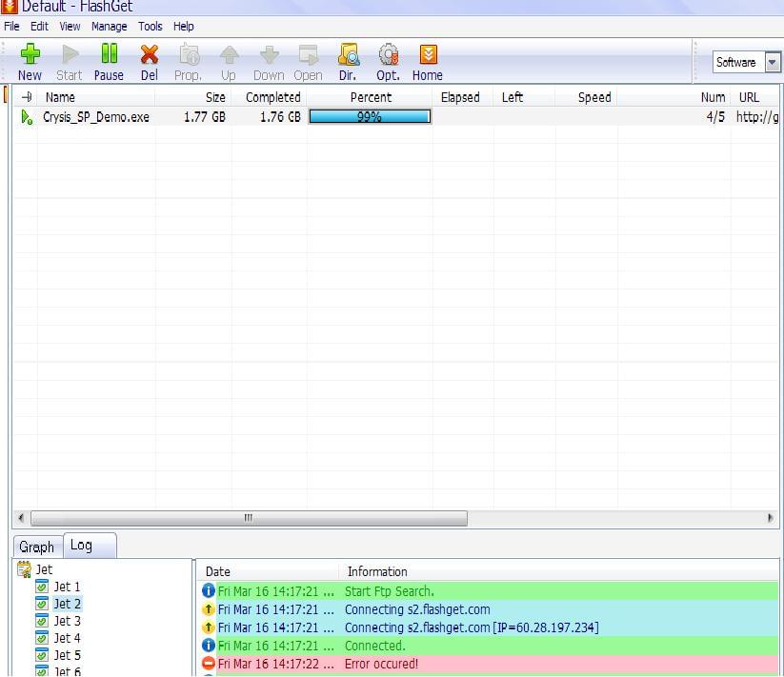Screen dimensions: 784x677
Task: Click the downloading status icon of Crysis_SP_Demo.exe
Action: (x=27, y=117)
